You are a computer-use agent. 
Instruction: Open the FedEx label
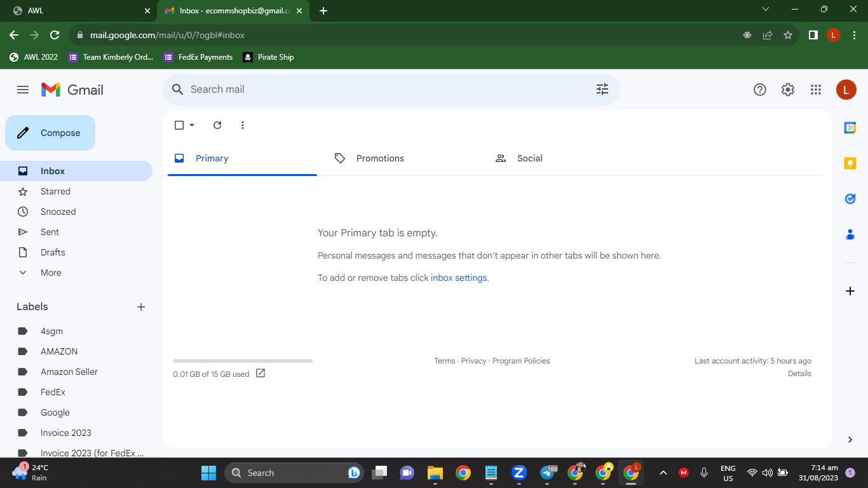click(76, 392)
